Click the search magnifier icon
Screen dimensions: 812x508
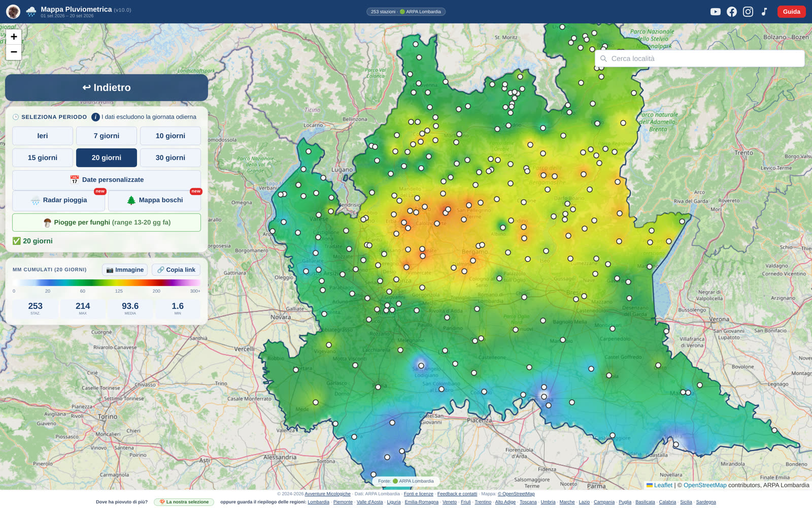pos(603,58)
